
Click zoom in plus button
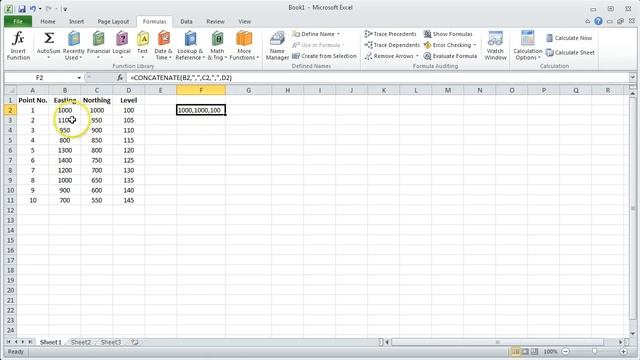623,351
